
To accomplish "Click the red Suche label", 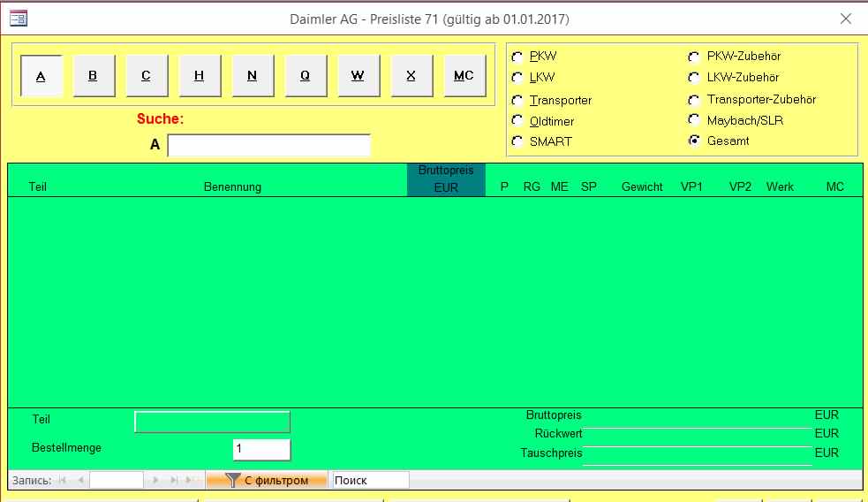I will pos(160,118).
